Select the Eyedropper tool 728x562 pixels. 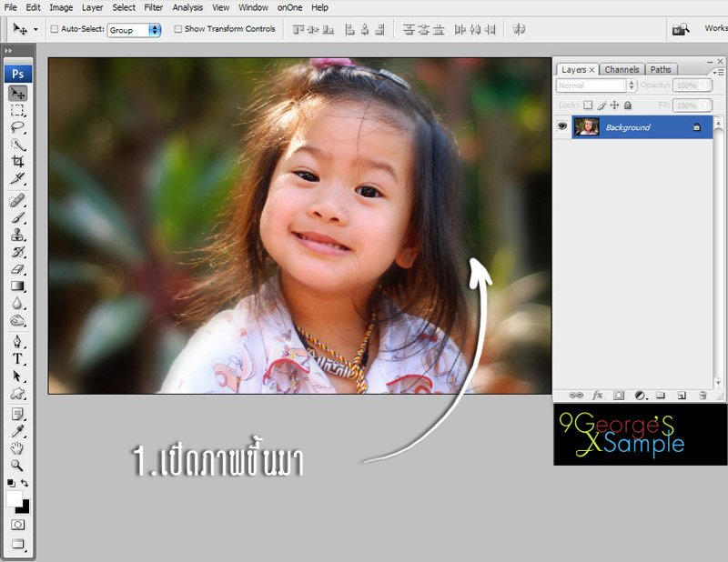[17, 431]
